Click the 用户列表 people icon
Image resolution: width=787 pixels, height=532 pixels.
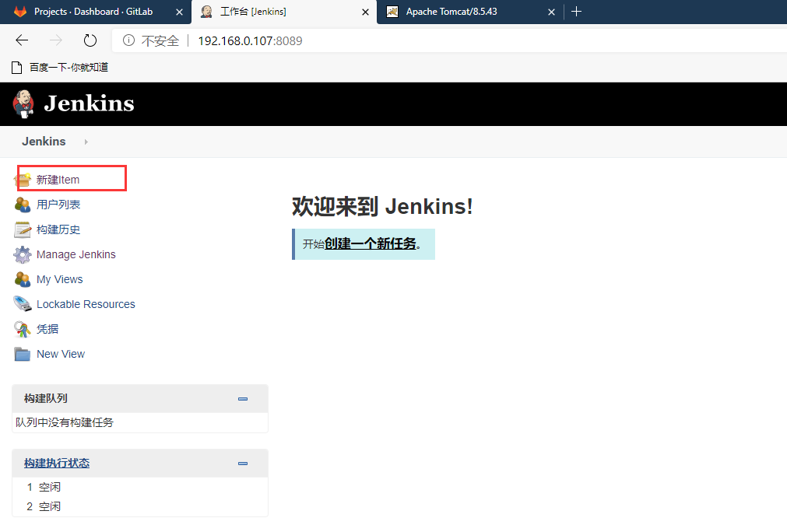pos(23,205)
